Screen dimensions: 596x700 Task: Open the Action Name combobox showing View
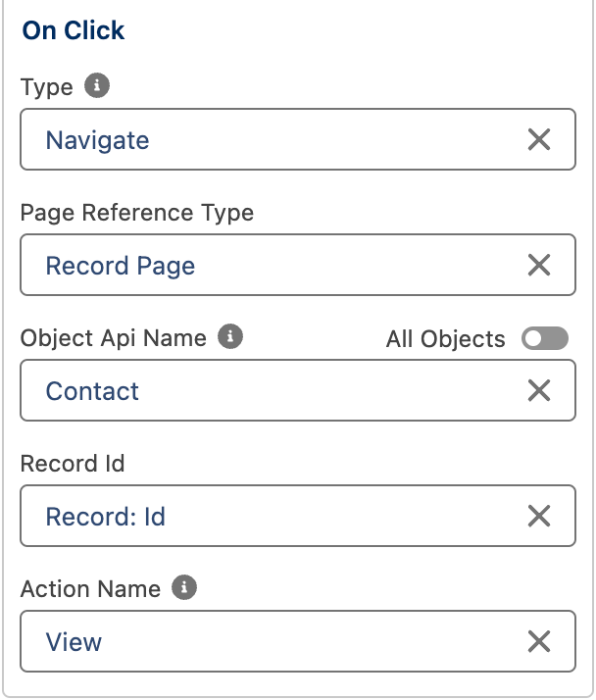(x=274, y=642)
